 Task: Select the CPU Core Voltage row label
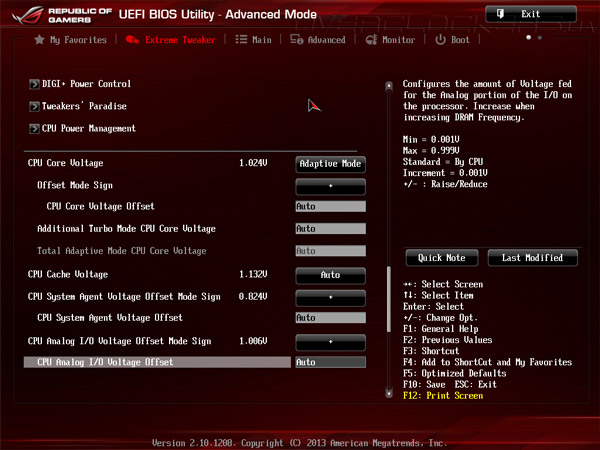(65, 163)
